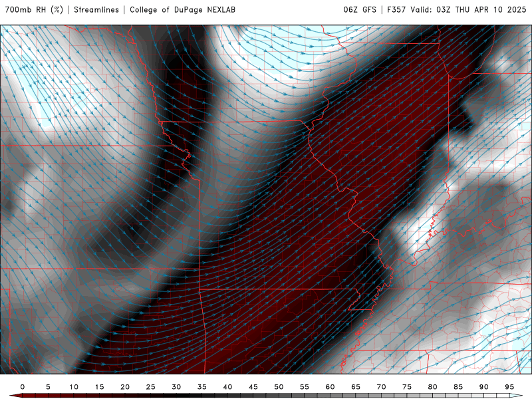Click the black swatch between 30 and 35
Image resolution: width=532 pixels, height=399 pixels.
click(189, 396)
